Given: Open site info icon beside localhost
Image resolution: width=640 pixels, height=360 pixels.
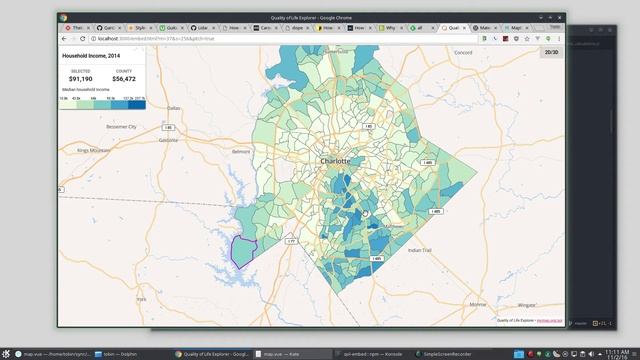Looking at the screenshot, I should click(93, 39).
